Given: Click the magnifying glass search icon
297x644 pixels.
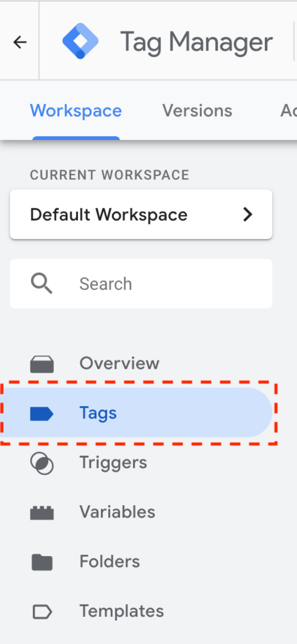Looking at the screenshot, I should 41,283.
